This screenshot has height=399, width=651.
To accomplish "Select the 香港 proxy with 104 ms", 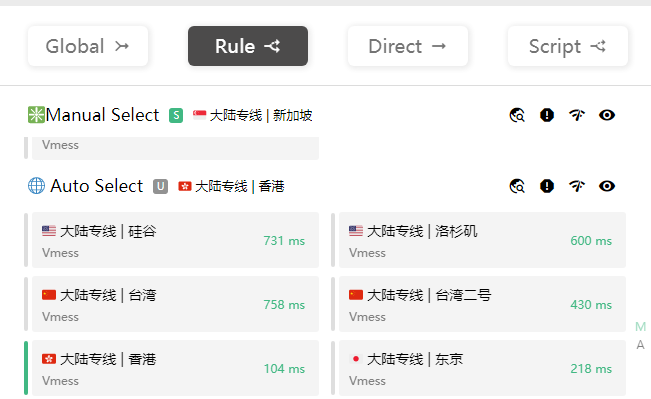I will coord(175,368).
